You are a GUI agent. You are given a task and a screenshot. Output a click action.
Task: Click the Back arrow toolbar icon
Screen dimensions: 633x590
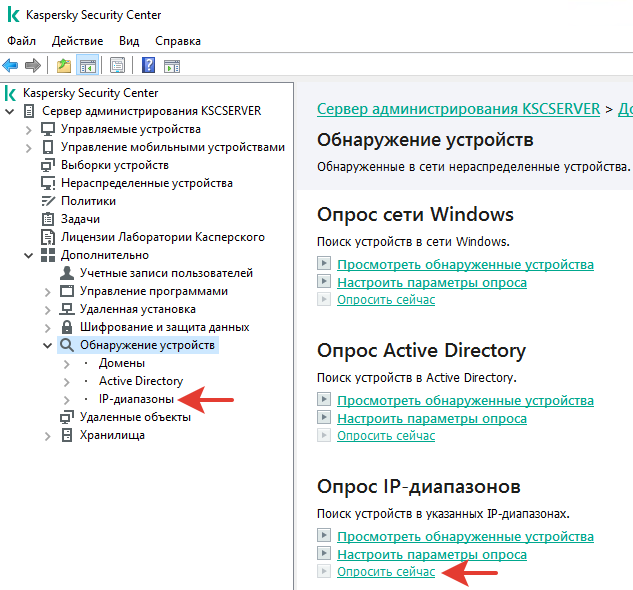(10, 65)
